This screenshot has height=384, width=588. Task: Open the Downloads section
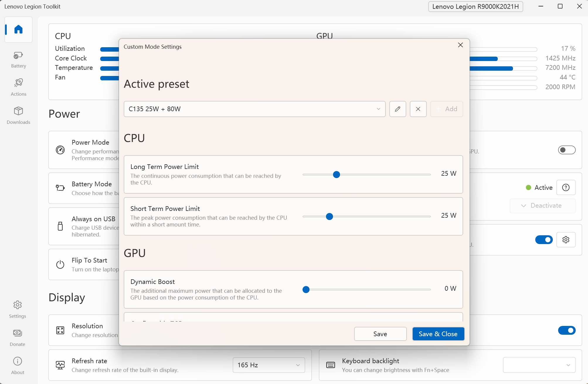pyautogui.click(x=18, y=114)
